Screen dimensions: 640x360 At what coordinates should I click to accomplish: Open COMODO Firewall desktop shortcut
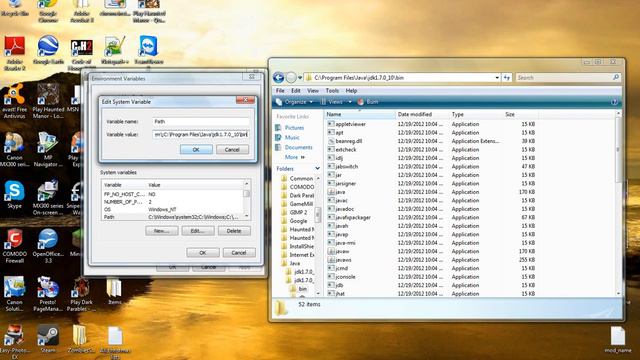tap(15, 246)
